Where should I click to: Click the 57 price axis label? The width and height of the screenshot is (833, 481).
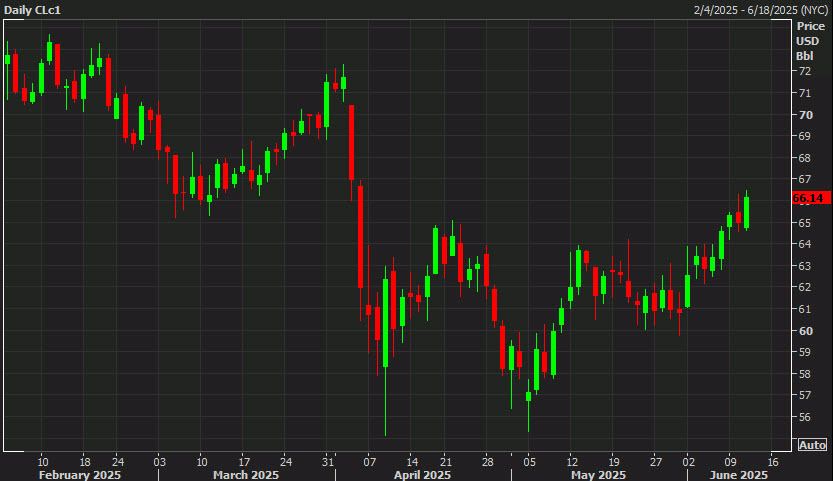coord(805,395)
